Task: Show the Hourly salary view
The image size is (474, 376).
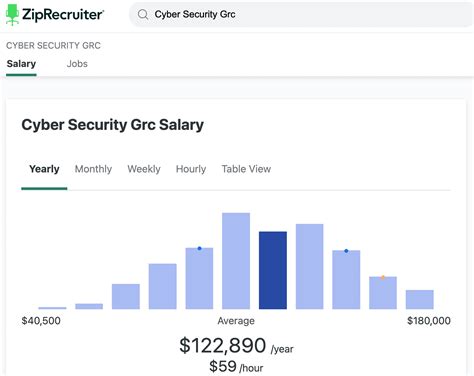Action: click(x=191, y=169)
